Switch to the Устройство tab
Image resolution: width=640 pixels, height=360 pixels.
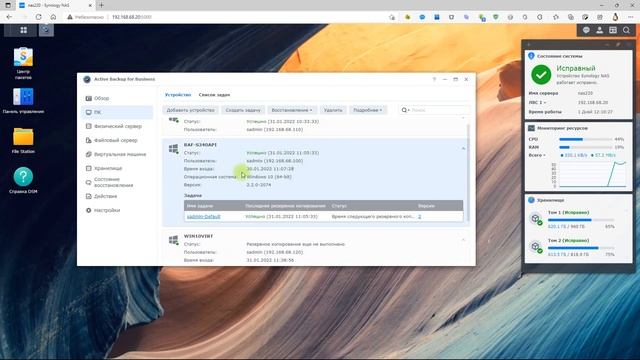coord(178,95)
